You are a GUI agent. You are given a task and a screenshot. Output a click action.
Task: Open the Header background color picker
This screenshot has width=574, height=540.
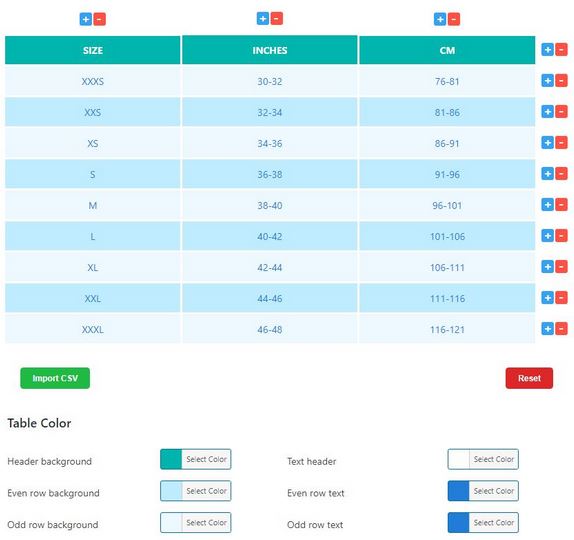point(195,459)
